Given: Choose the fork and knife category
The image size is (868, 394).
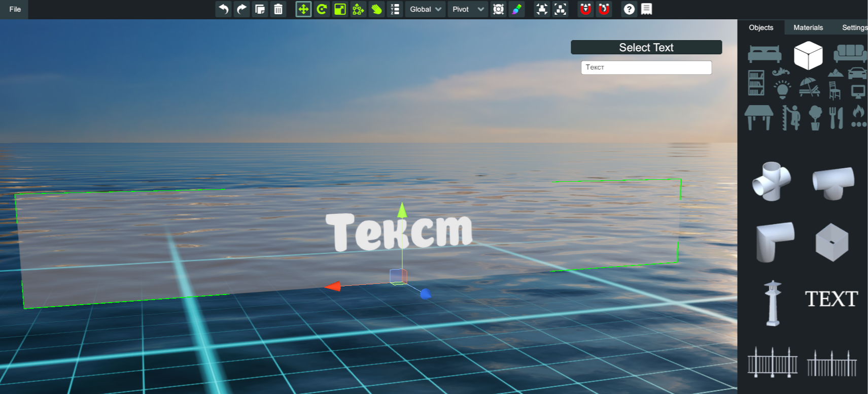Looking at the screenshot, I should point(836,118).
